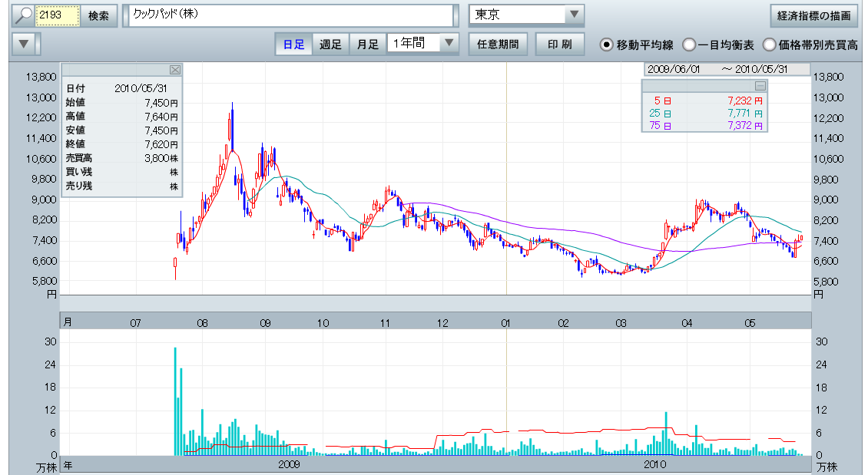Select the 一目均衡表 radio button
Image resolution: width=868 pixels, height=475 pixels.
[689, 45]
